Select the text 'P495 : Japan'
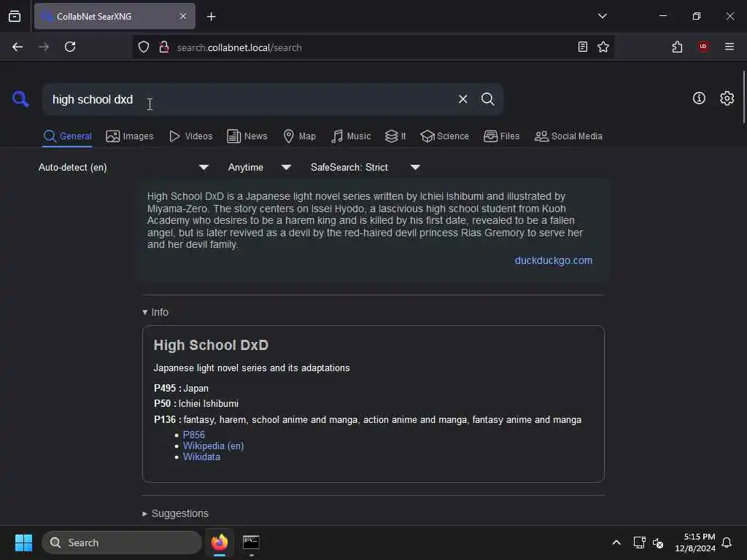Screen dimensions: 747x560 (x=181, y=388)
